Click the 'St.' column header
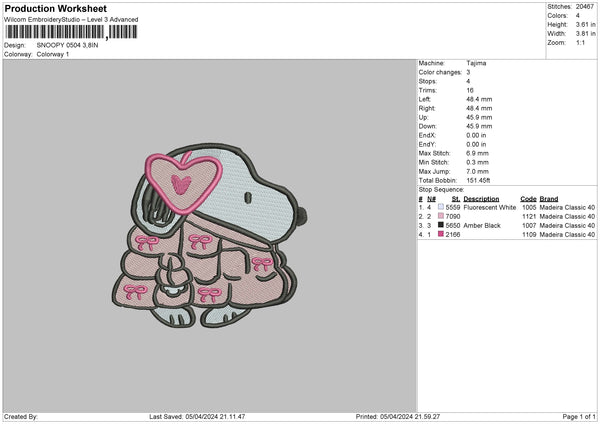This screenshot has width=600, height=424. 456,199
